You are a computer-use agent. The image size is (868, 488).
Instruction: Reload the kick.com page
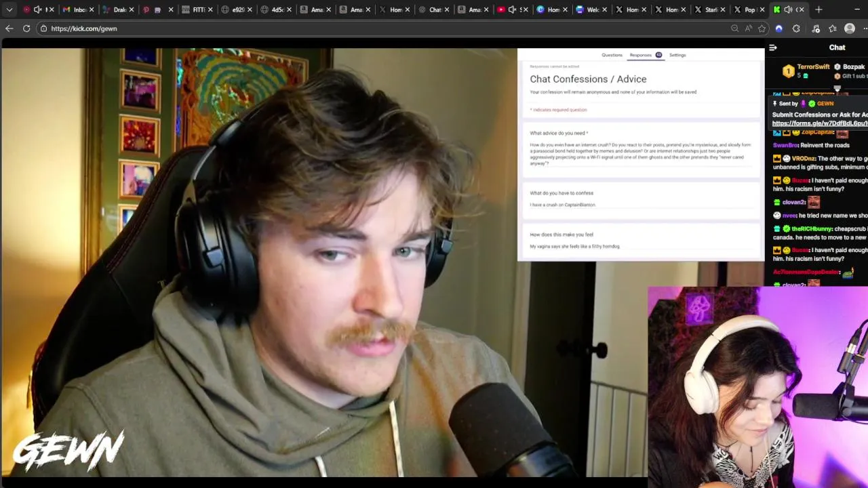click(x=26, y=28)
